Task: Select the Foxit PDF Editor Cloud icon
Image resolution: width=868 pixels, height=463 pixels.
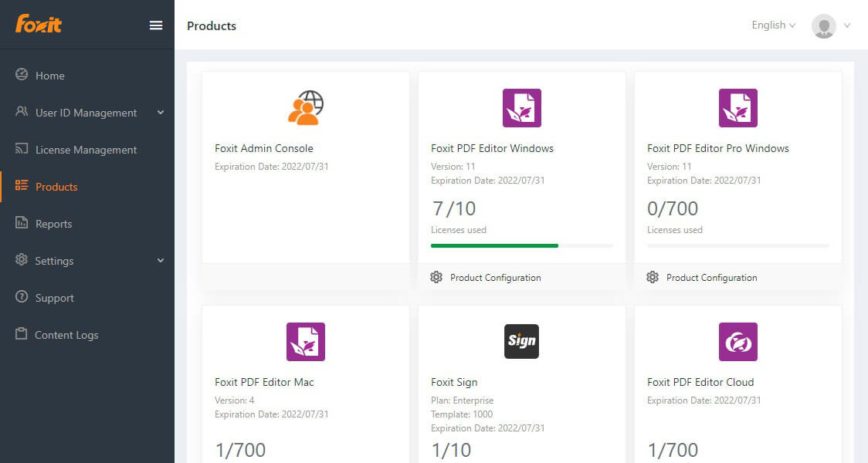Action: [737, 340]
